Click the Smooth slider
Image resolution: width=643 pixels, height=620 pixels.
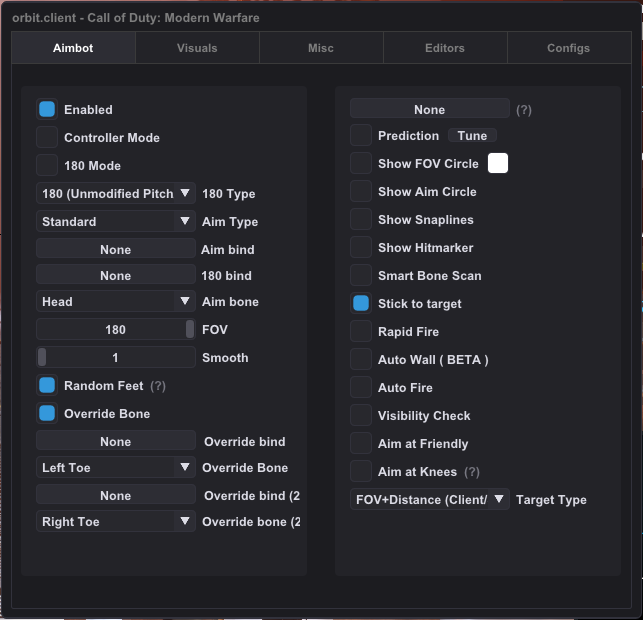coord(115,358)
